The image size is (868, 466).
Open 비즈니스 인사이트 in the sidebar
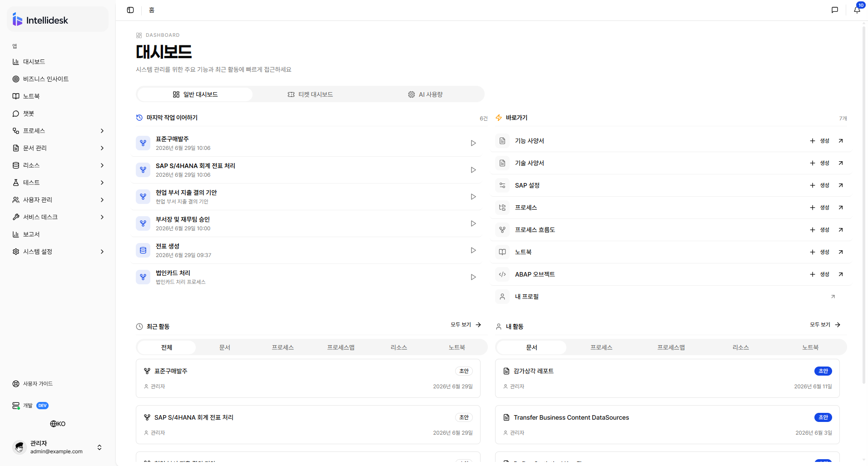pyautogui.click(x=58, y=79)
